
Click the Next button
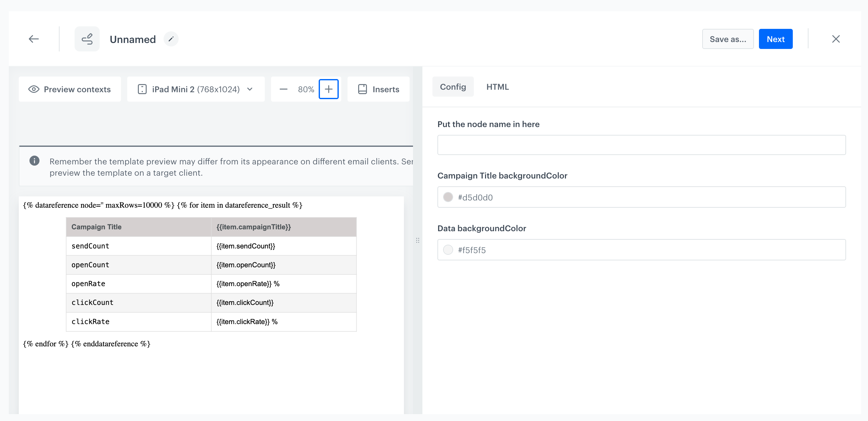tap(775, 39)
